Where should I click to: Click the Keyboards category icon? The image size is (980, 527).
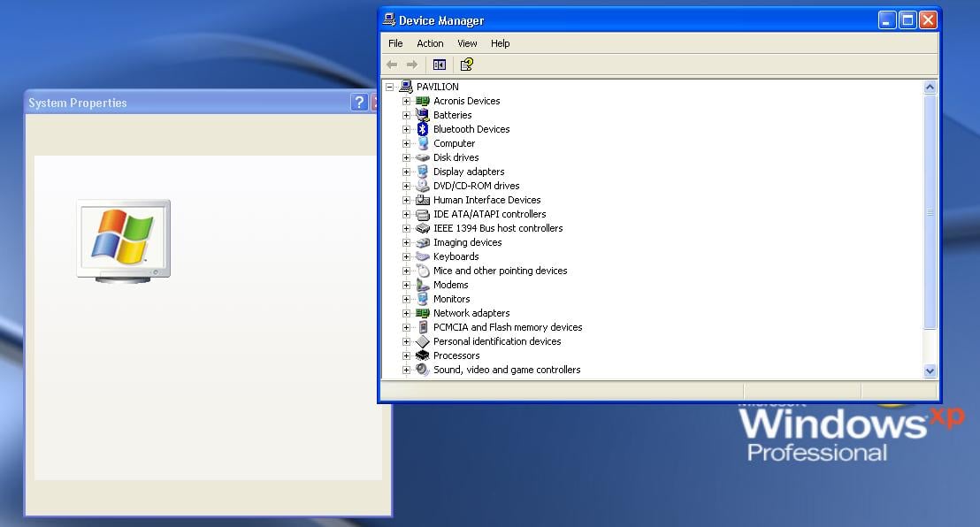(x=423, y=256)
